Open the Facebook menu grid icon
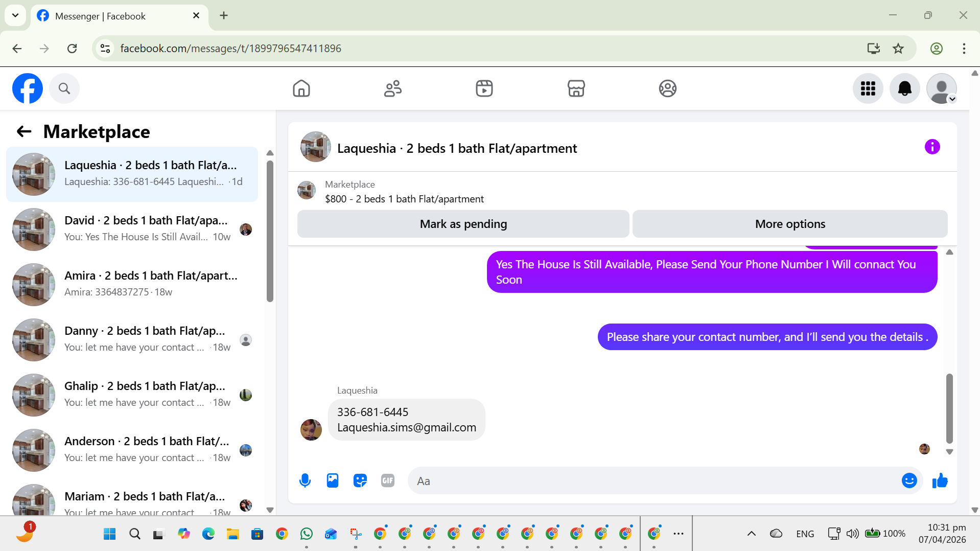The width and height of the screenshot is (980, 551). (868, 88)
